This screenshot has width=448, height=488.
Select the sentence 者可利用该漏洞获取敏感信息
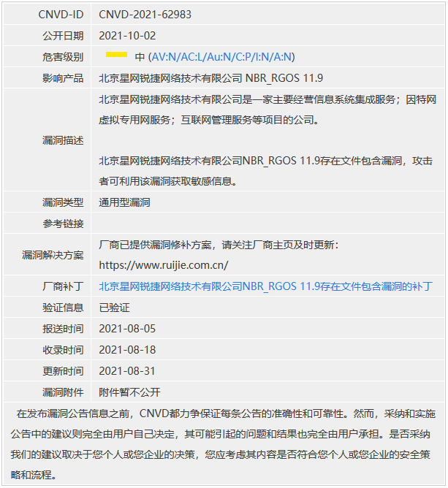pos(168,181)
